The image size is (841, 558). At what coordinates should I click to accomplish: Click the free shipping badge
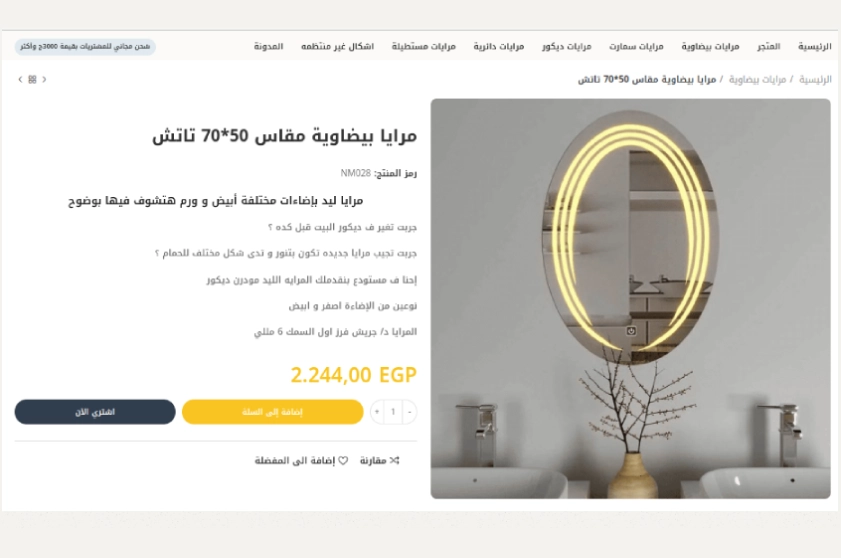(85, 47)
